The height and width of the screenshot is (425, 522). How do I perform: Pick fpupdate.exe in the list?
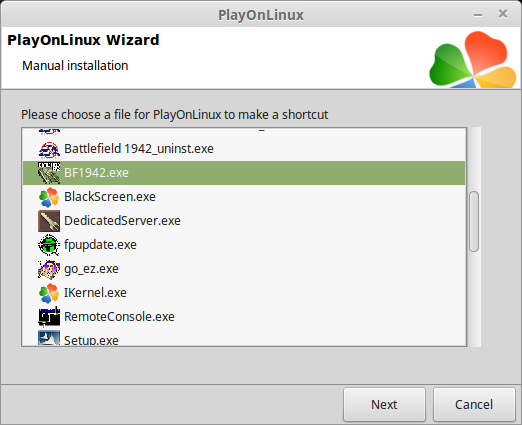pos(244,245)
